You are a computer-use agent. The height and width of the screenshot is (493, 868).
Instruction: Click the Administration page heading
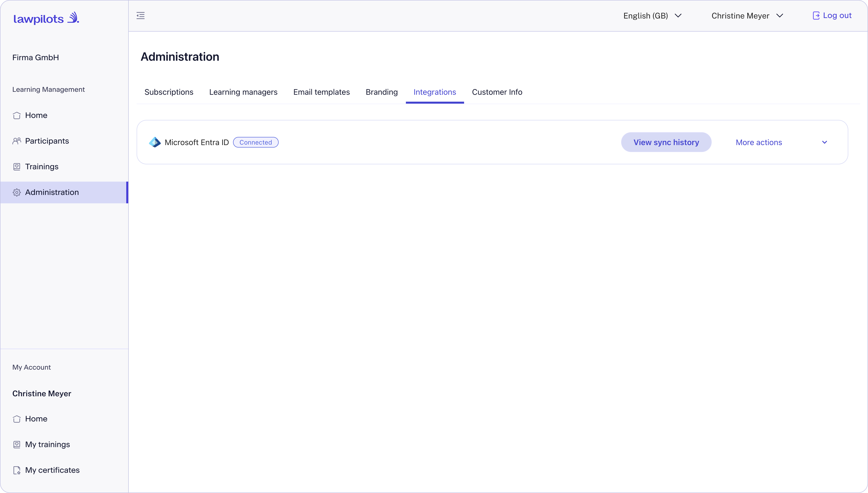click(180, 57)
